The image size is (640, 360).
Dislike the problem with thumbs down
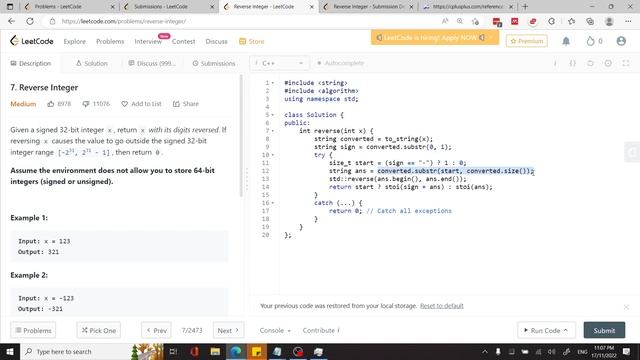click(x=85, y=104)
